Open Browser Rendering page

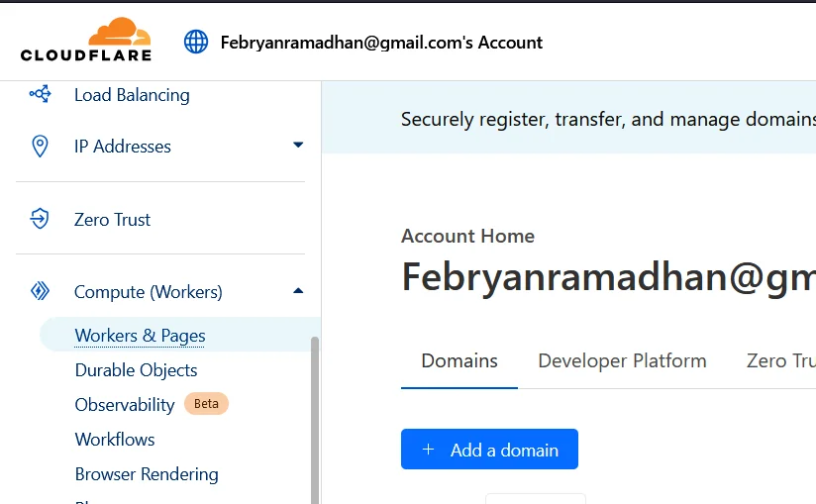point(147,474)
